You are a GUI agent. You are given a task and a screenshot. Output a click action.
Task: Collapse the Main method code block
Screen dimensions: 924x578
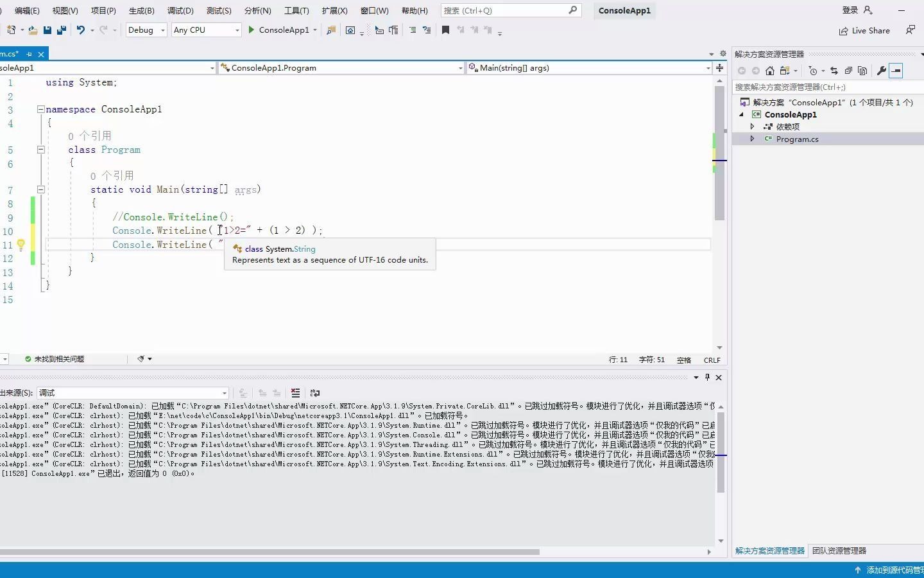click(40, 189)
